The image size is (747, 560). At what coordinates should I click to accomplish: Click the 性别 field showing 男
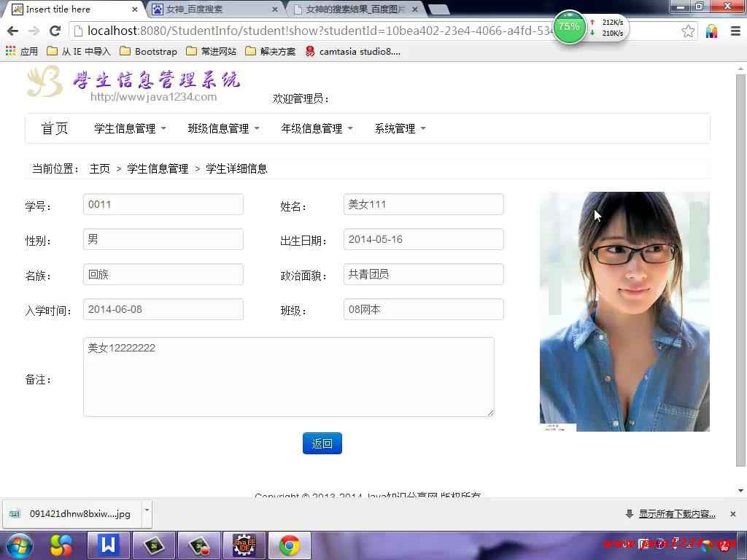click(x=163, y=239)
